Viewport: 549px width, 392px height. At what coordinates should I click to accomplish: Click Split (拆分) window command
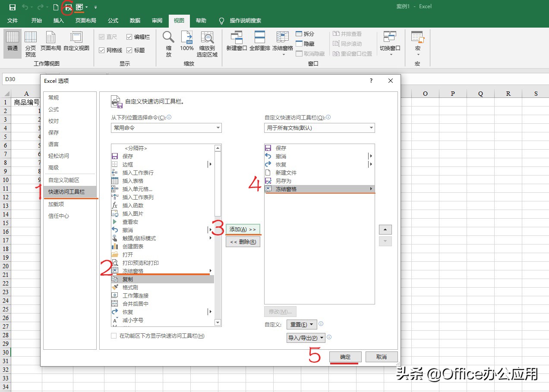pyautogui.click(x=305, y=34)
